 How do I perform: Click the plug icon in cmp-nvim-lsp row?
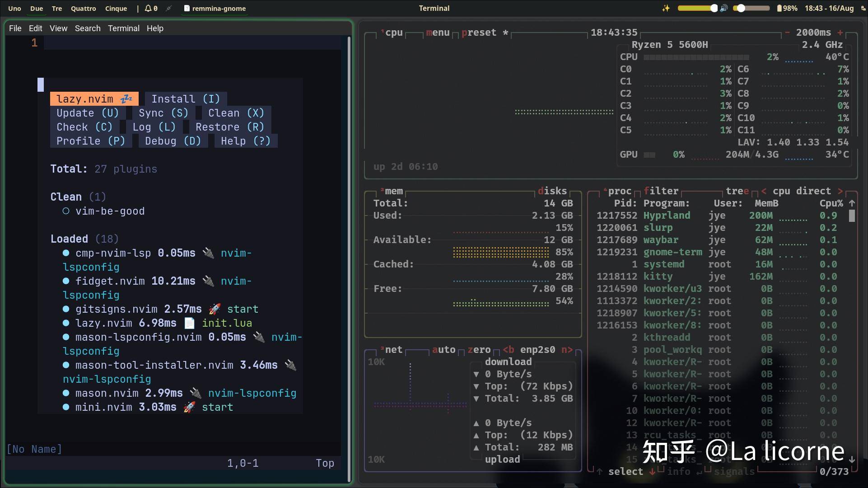[208, 253]
